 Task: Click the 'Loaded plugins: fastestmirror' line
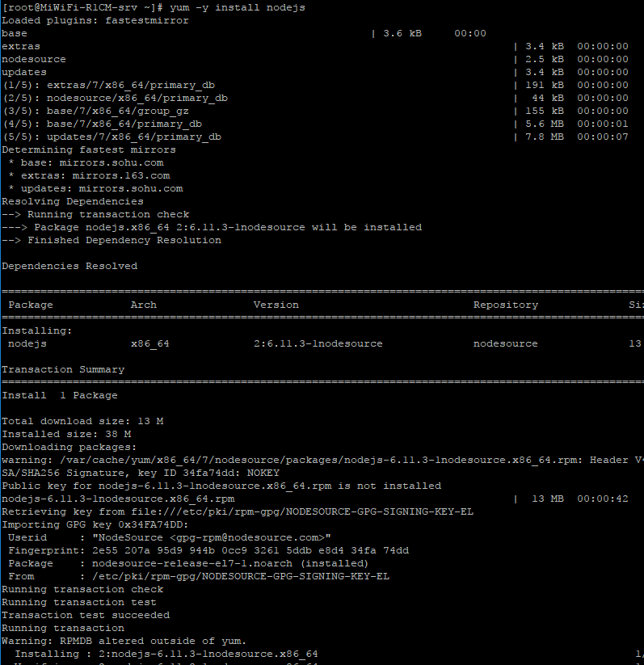tap(95, 20)
